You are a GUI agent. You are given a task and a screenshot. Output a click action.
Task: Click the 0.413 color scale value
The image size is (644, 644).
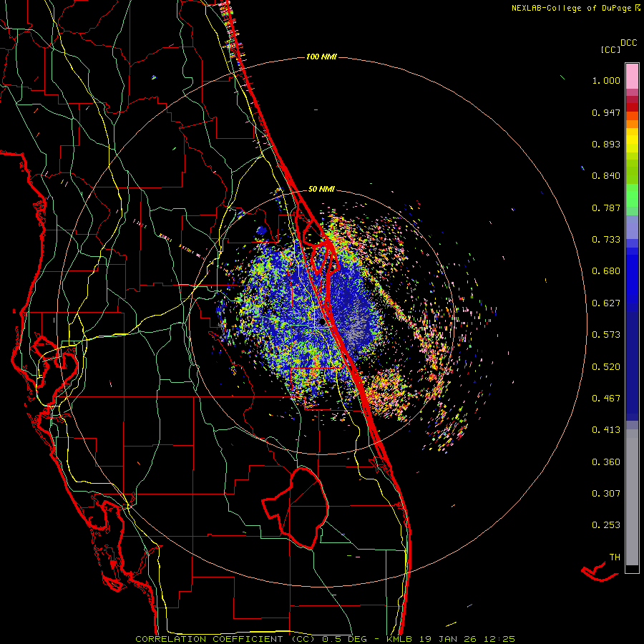pos(606,430)
